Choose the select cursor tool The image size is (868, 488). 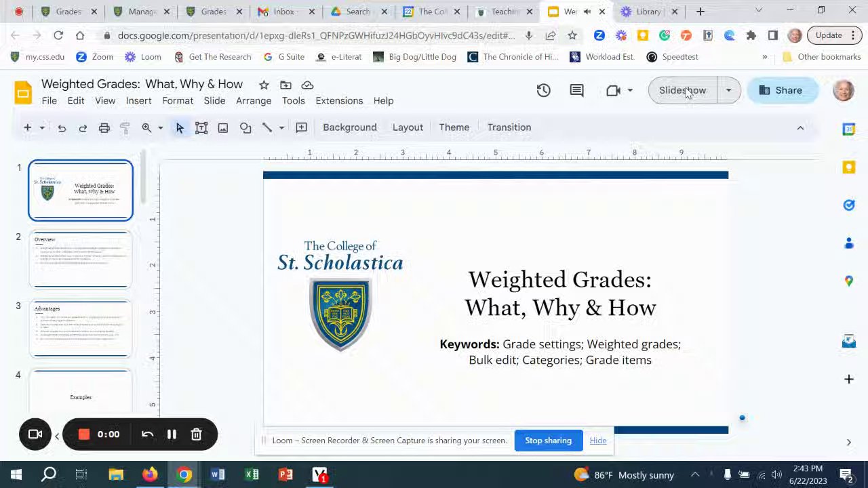(x=180, y=127)
